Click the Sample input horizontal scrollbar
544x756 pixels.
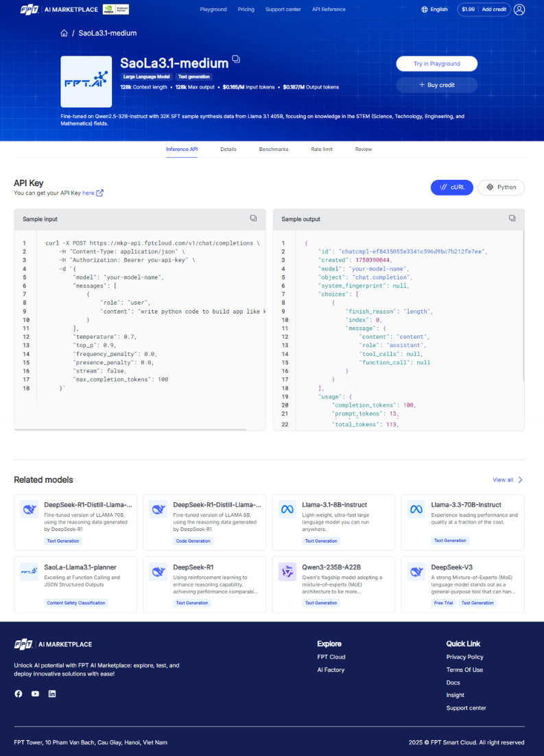point(131,429)
